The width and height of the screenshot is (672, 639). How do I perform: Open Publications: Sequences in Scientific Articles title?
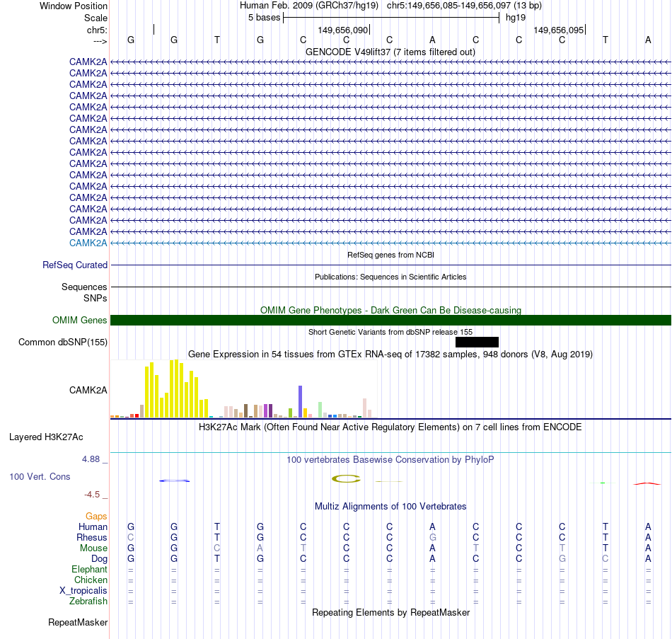pos(390,277)
